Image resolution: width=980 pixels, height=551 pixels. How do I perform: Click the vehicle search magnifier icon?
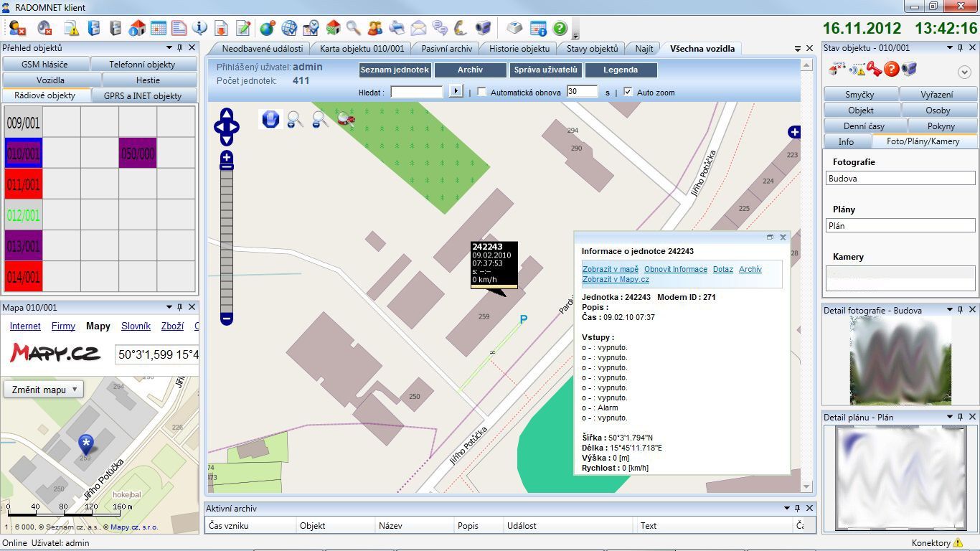coord(347,120)
